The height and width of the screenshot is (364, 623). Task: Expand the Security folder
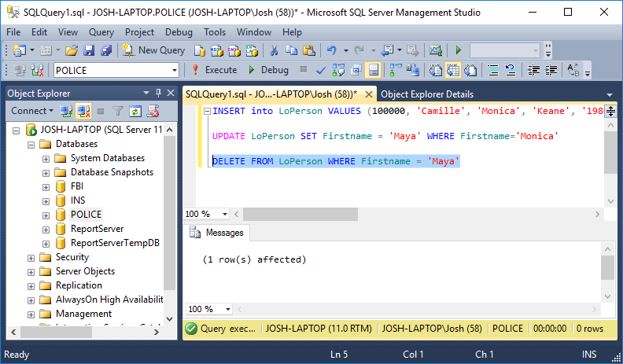click(x=31, y=258)
